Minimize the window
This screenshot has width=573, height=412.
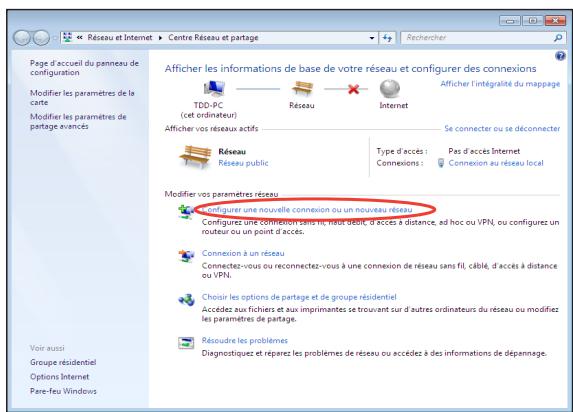click(510, 20)
